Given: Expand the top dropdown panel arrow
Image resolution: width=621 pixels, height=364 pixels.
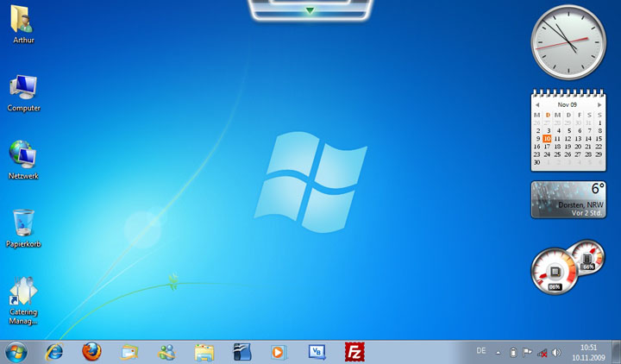Looking at the screenshot, I should (310, 10).
